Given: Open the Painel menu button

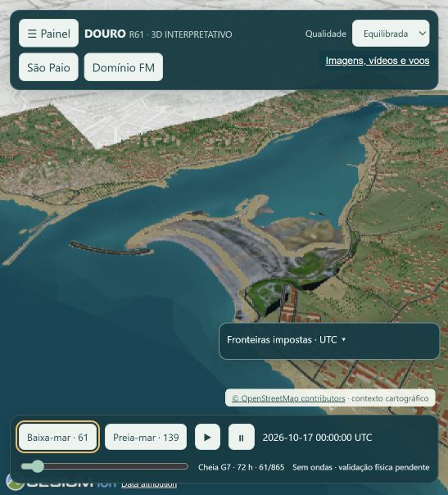Looking at the screenshot, I should 48,33.
